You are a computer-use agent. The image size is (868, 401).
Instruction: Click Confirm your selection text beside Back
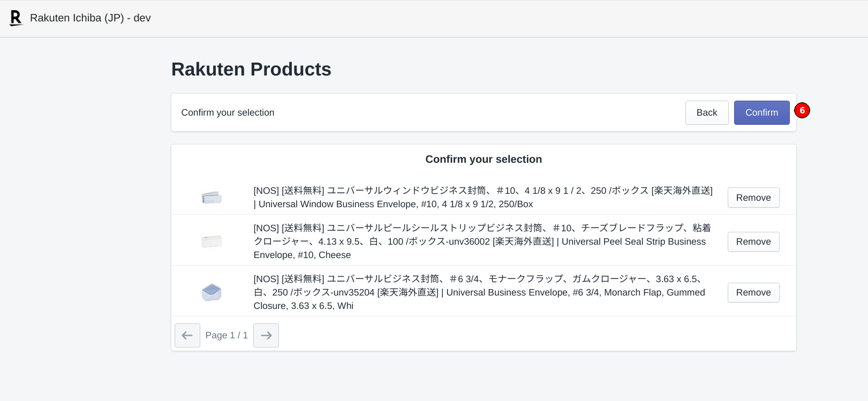tap(228, 112)
